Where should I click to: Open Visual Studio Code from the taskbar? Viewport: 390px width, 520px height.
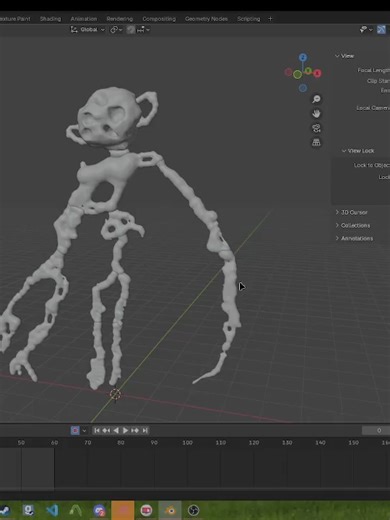pyautogui.click(x=52, y=510)
